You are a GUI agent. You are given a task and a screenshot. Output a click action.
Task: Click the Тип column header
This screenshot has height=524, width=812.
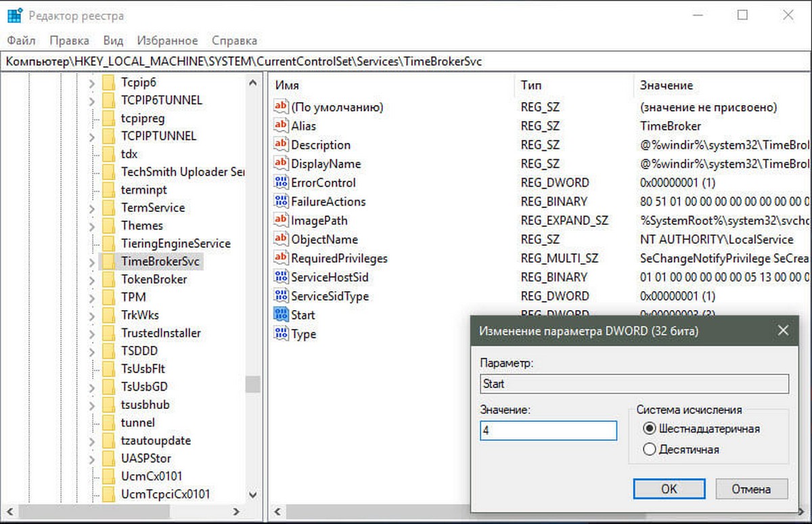point(574,85)
